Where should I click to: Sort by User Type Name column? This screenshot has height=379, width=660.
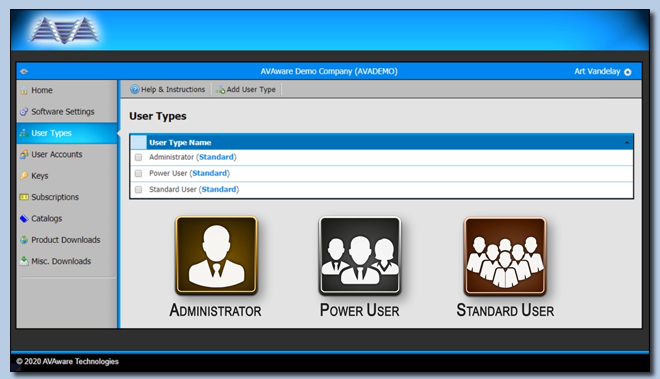pyautogui.click(x=180, y=142)
